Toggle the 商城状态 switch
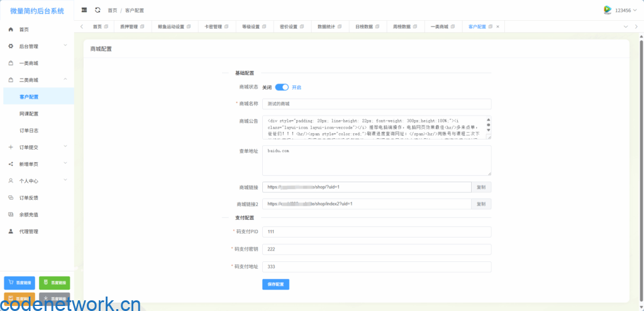 282,87
